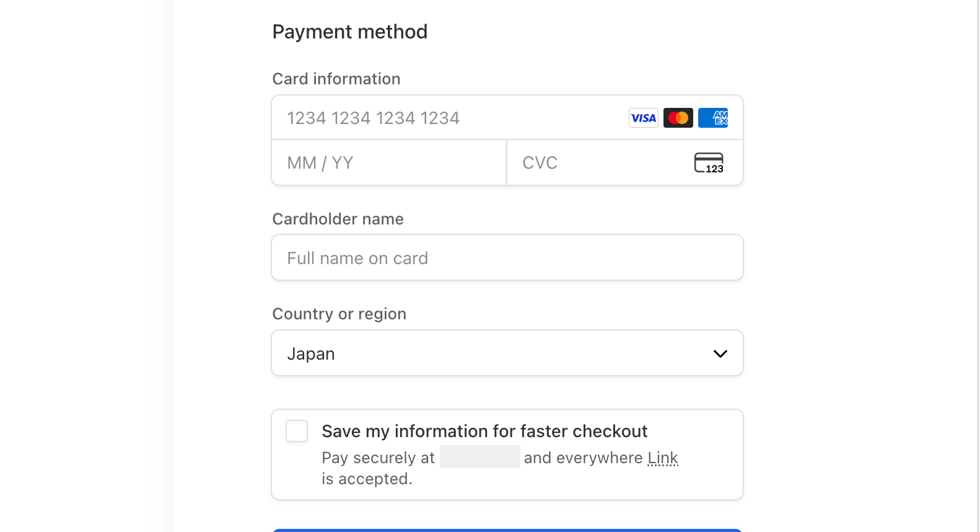Viewport: 980px width, 532px height.
Task: Click the 'Card information' label
Action: point(336,79)
